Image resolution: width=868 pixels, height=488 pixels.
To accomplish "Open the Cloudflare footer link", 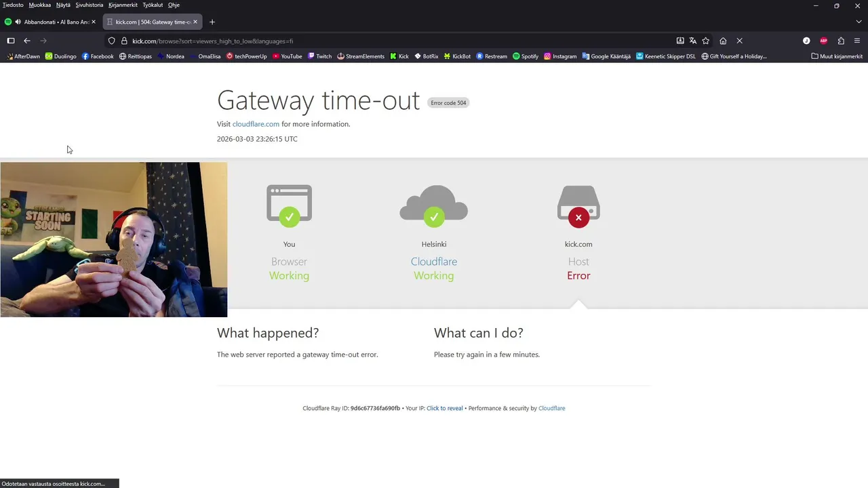I will point(551,408).
